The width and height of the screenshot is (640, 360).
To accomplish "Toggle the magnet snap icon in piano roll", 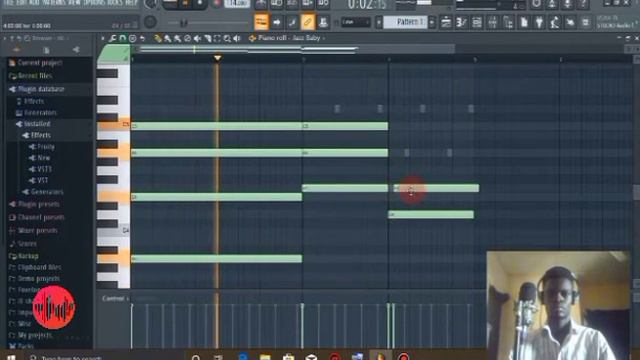I will [122, 38].
